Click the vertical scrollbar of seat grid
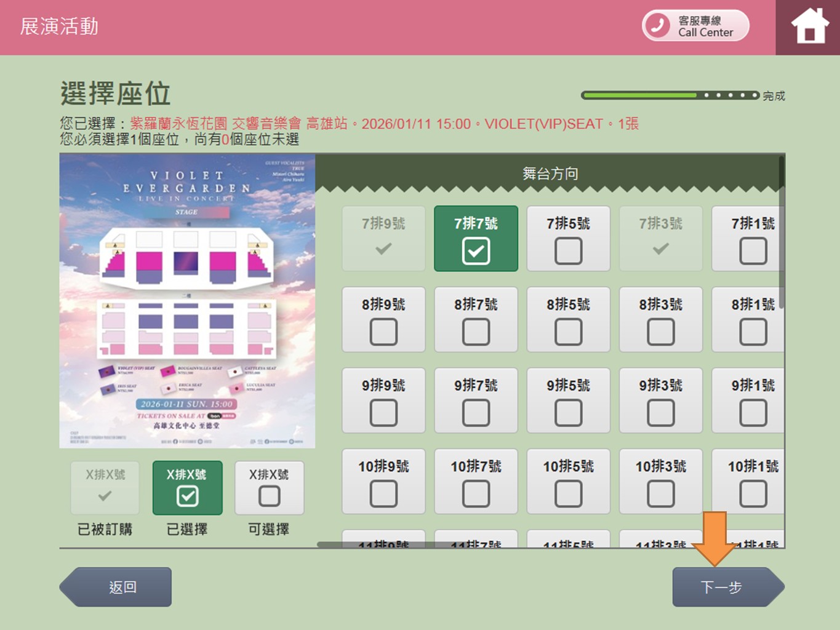840x630 pixels. (781, 234)
